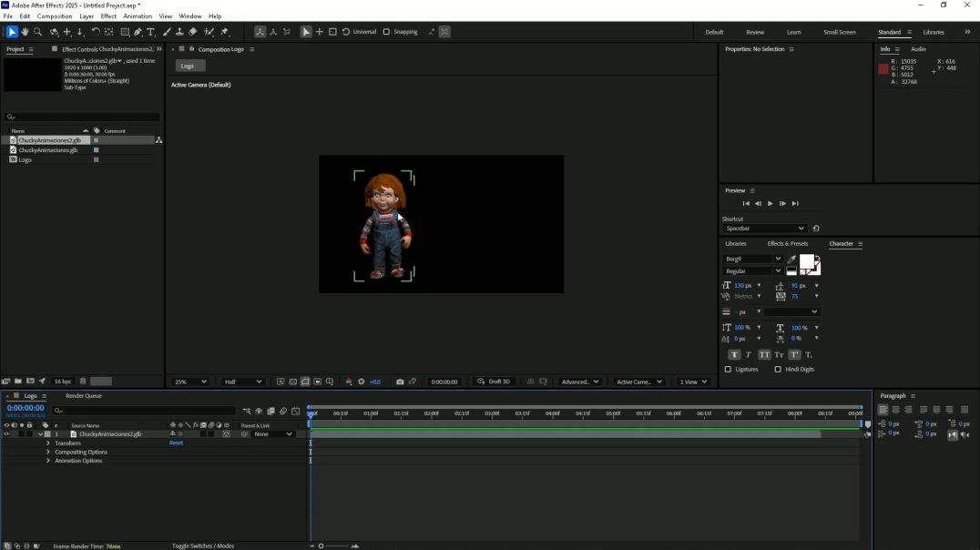Image resolution: width=980 pixels, height=550 pixels.
Task: Select the Zoom magnifier tool
Action: (x=37, y=32)
